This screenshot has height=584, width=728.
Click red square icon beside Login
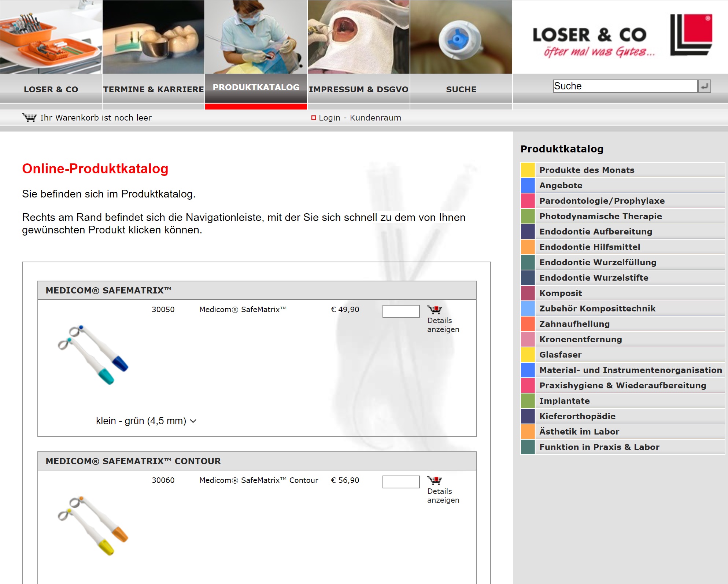pos(314,118)
